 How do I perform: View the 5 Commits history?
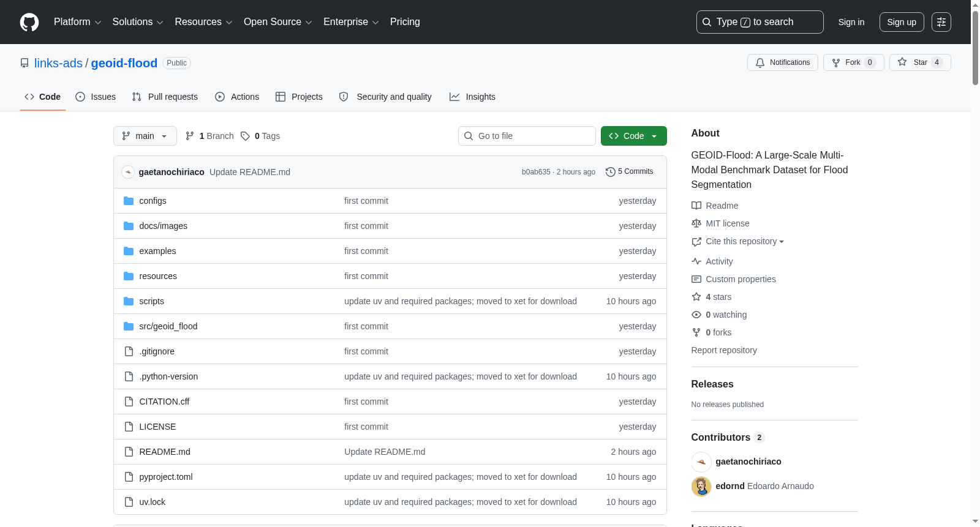(x=630, y=172)
